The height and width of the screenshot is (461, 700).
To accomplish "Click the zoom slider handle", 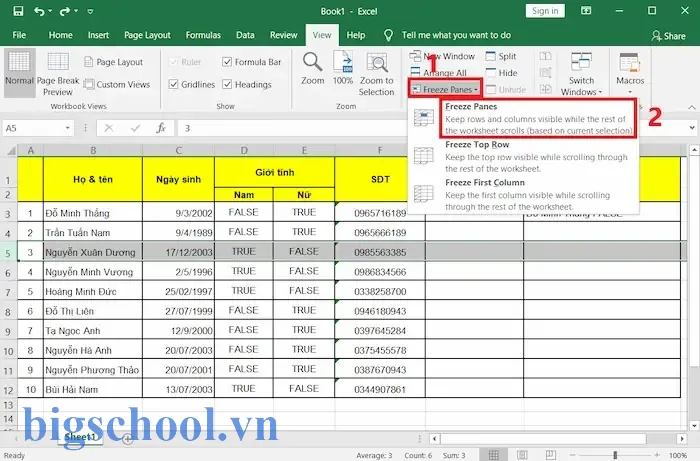I will [x=615, y=455].
